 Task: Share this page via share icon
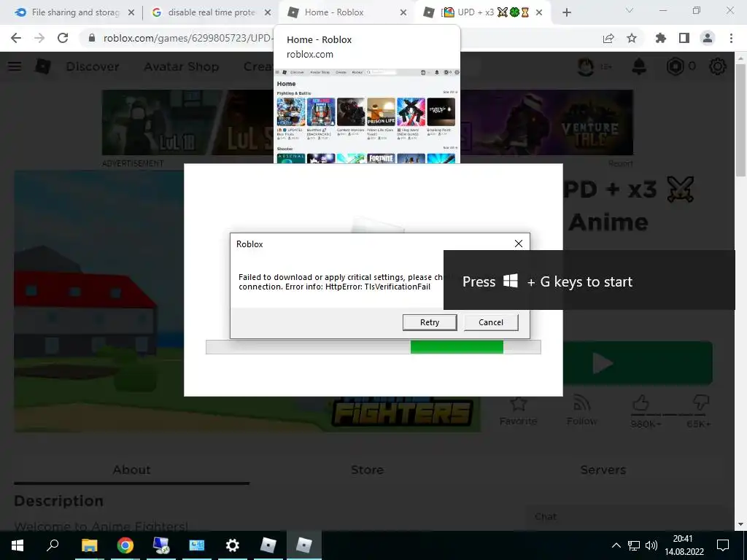(608, 38)
